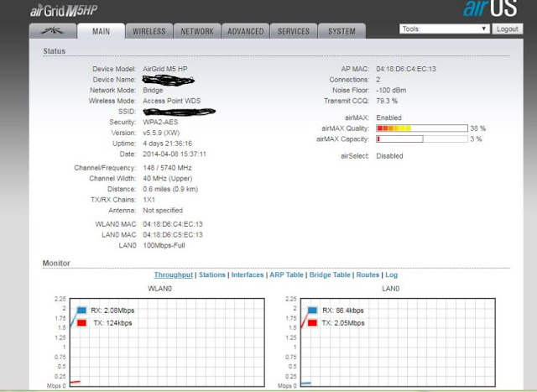This screenshot has height=392, width=537.
Task: Open the Interfaces monitor link
Action: click(248, 274)
